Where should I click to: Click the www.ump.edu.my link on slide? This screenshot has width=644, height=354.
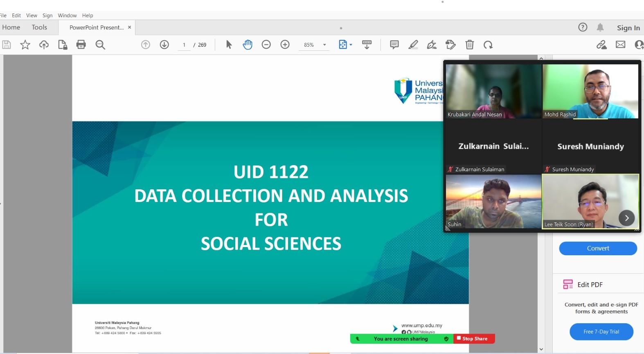pos(422,326)
